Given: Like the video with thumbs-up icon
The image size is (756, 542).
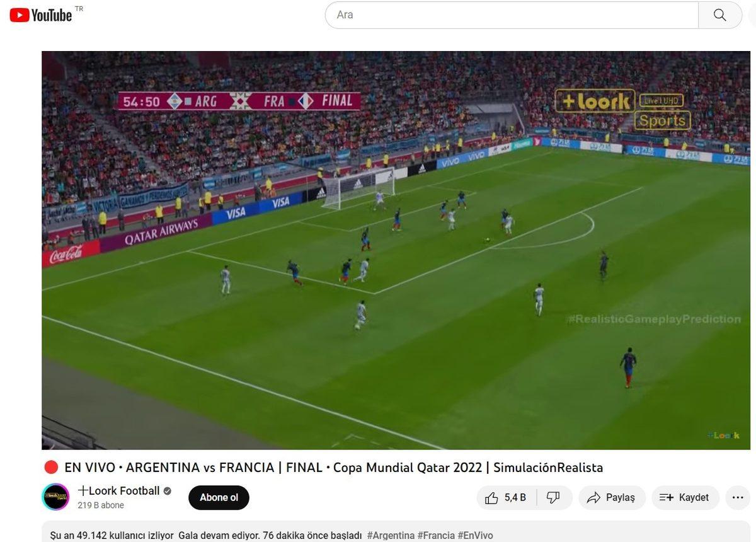Looking at the screenshot, I should point(505,497).
